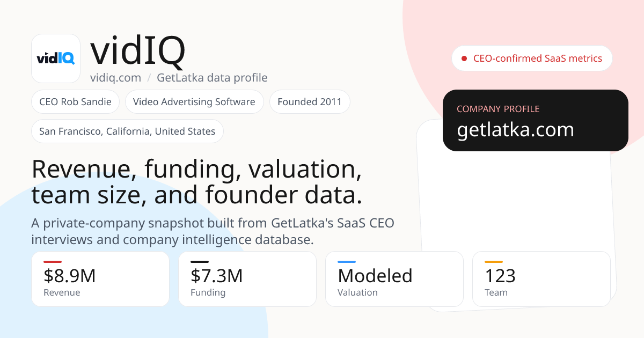Click the orange bar above Team
This screenshot has width=644, height=338.
coord(494,262)
